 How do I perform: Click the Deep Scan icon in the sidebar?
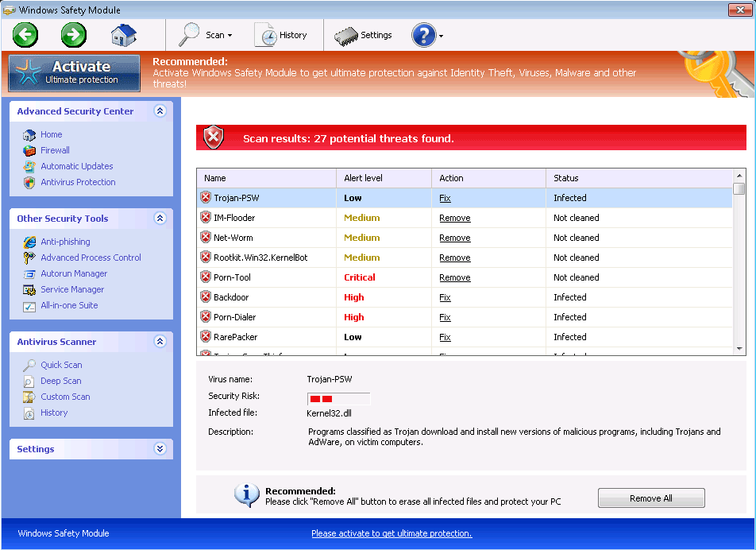pyautogui.click(x=29, y=381)
